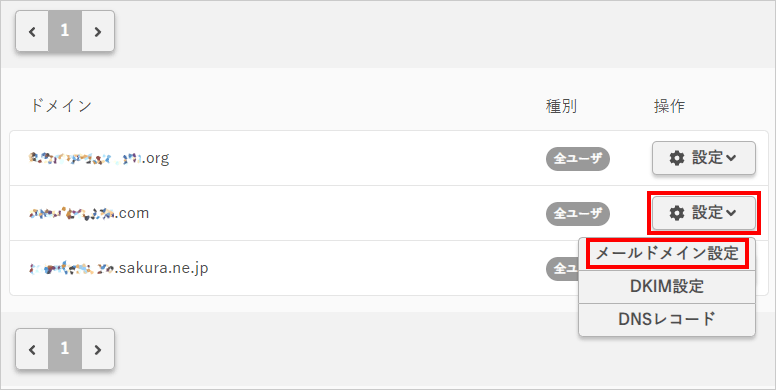This screenshot has height=390, width=776.
Task: Click previous page arrow in top pagination
Action: pyautogui.click(x=32, y=31)
